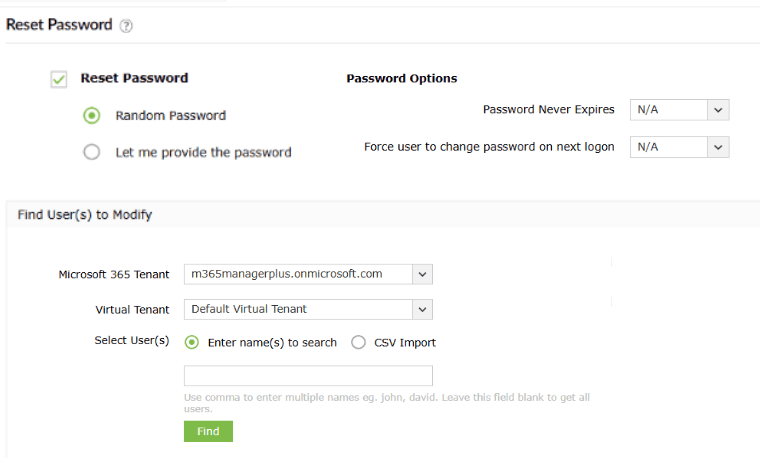Click the Reset Password page title text
This screenshot has width=760, height=458.
click(x=59, y=25)
